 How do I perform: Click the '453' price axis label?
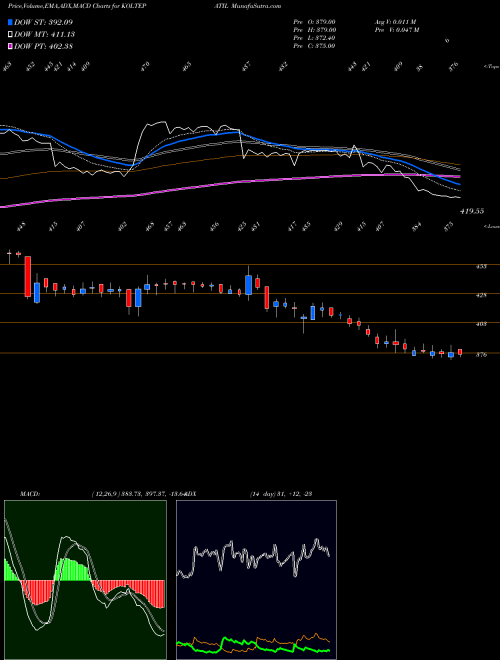[x=481, y=266]
